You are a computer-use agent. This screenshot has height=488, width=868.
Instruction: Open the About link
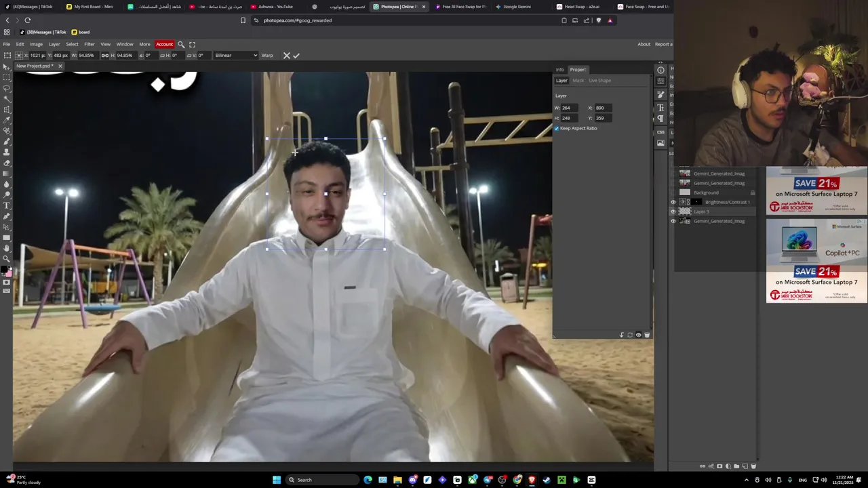click(x=644, y=44)
